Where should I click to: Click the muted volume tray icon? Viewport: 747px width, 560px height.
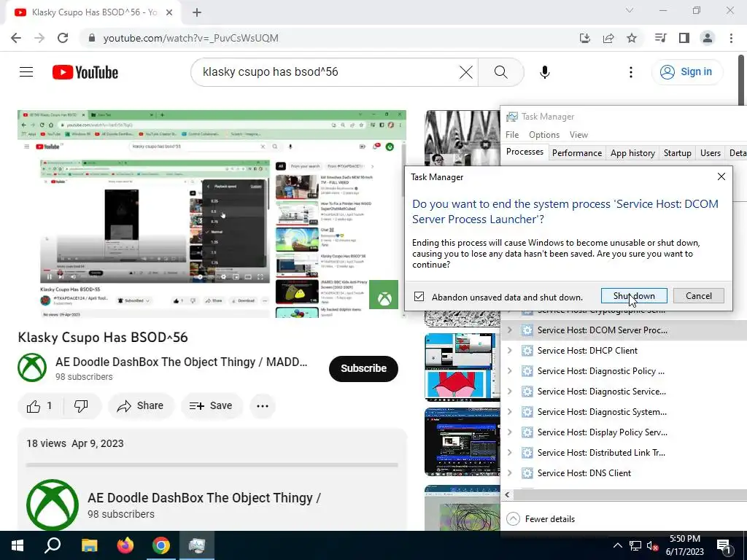[x=653, y=545]
